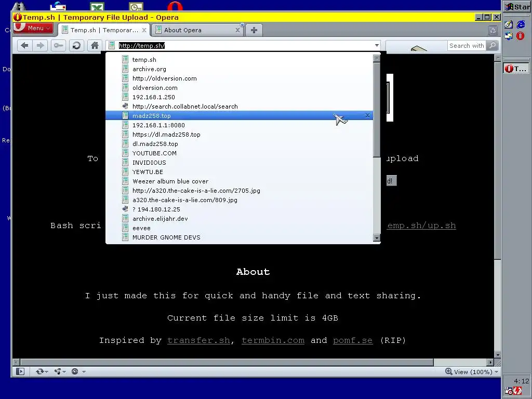The width and height of the screenshot is (532, 399).
Task: Click the suggestion list scroll down arrow
Action: coord(377,238)
